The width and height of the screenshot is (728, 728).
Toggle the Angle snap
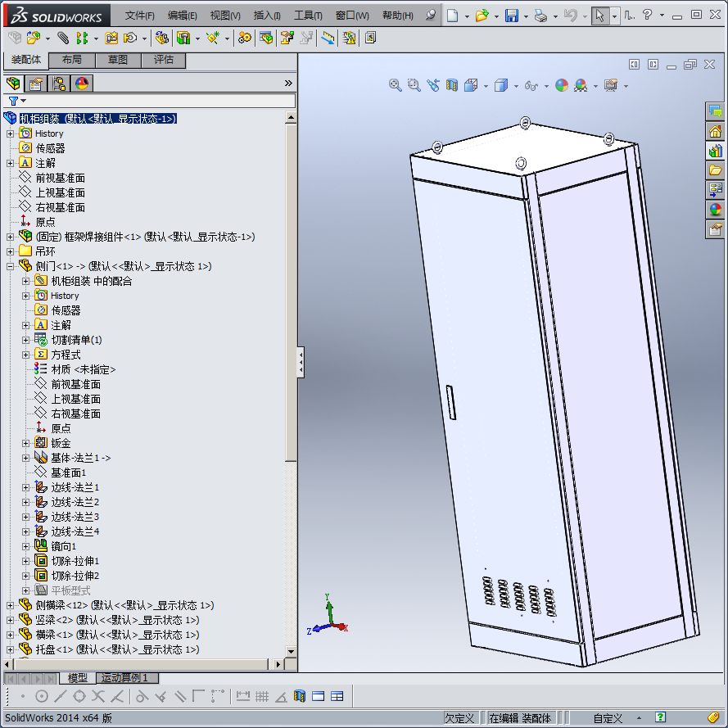click(281, 696)
